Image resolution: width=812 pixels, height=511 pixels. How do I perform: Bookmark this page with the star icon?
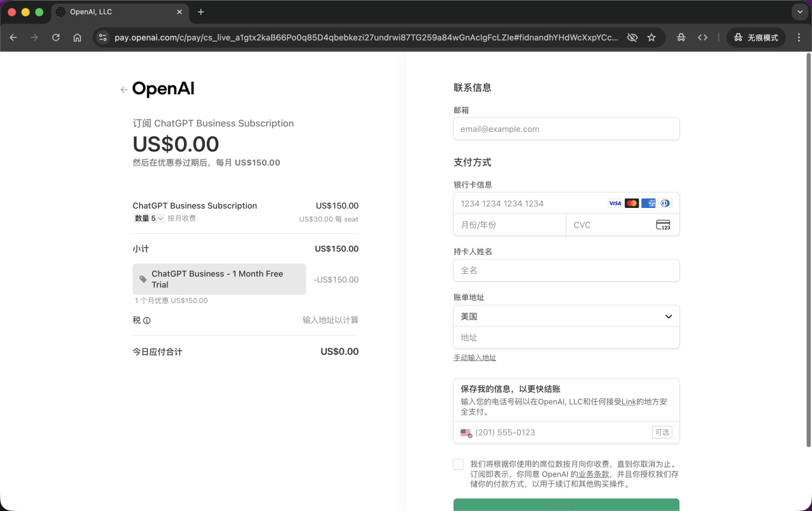click(x=652, y=37)
